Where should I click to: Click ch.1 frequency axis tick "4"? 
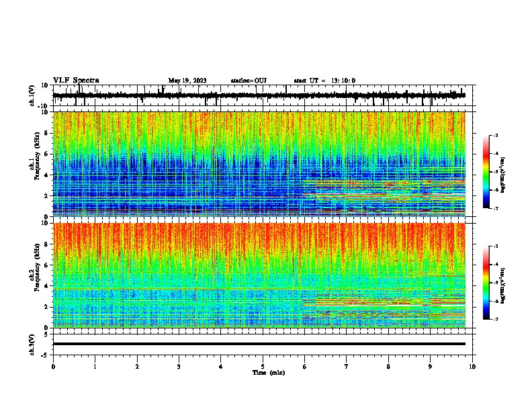tap(46, 175)
